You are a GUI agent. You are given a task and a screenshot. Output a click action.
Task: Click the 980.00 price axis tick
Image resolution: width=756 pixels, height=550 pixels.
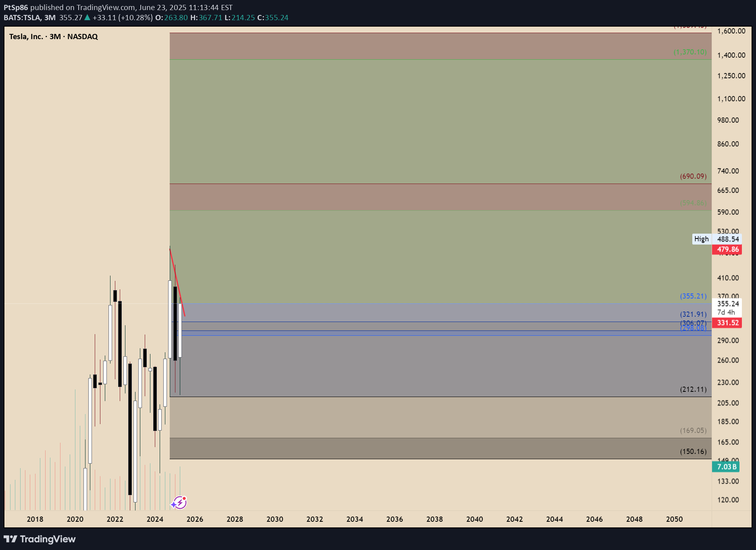728,120
